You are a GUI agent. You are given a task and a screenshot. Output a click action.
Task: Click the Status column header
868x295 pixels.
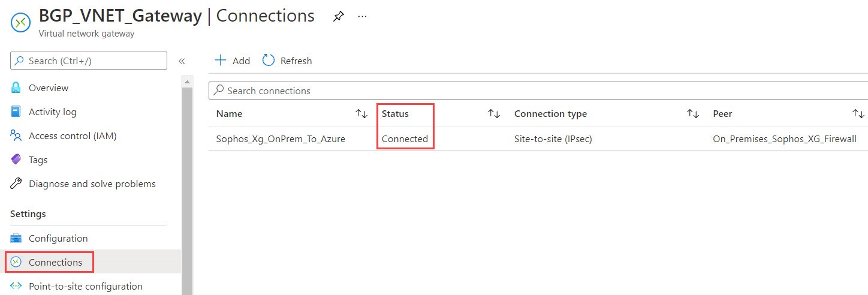point(395,113)
